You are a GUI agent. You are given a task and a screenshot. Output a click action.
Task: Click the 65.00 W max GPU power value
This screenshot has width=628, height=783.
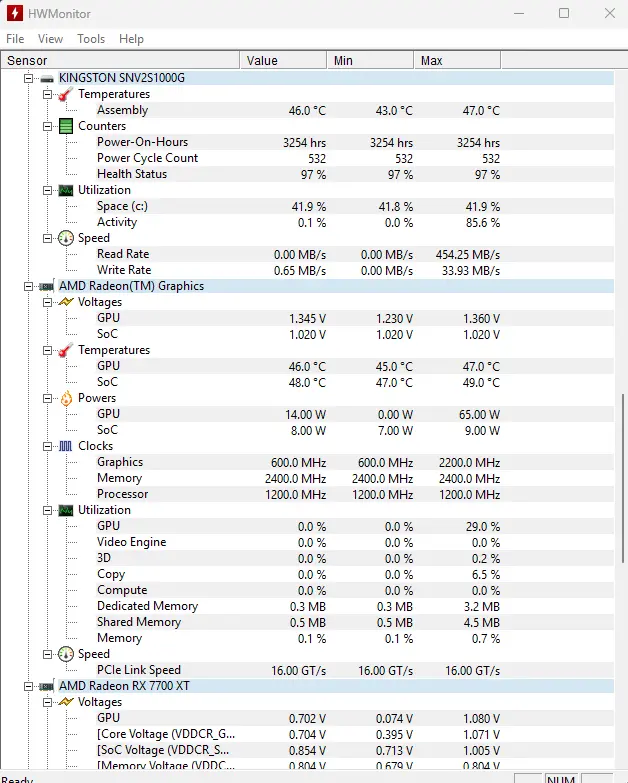(479, 414)
